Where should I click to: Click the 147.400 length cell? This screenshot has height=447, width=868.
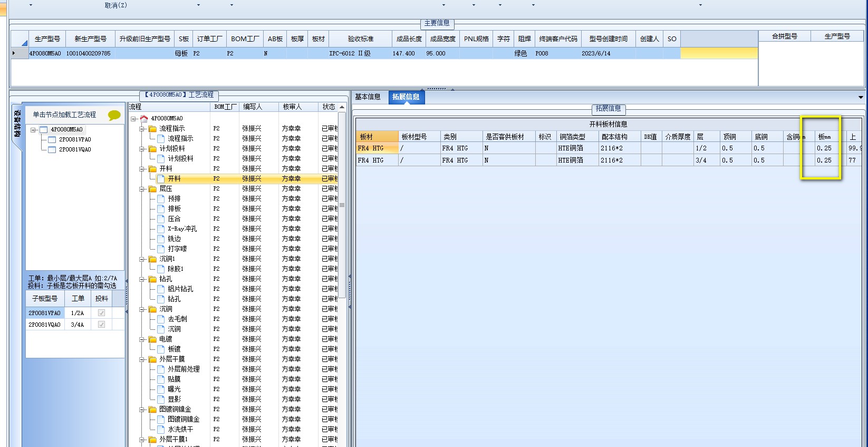click(409, 53)
